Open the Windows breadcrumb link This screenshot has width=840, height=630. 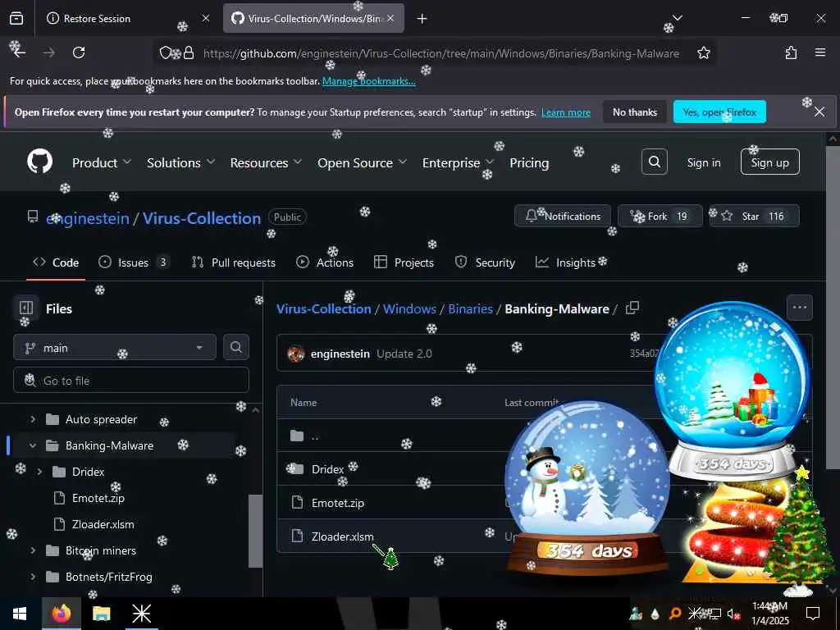tap(409, 308)
